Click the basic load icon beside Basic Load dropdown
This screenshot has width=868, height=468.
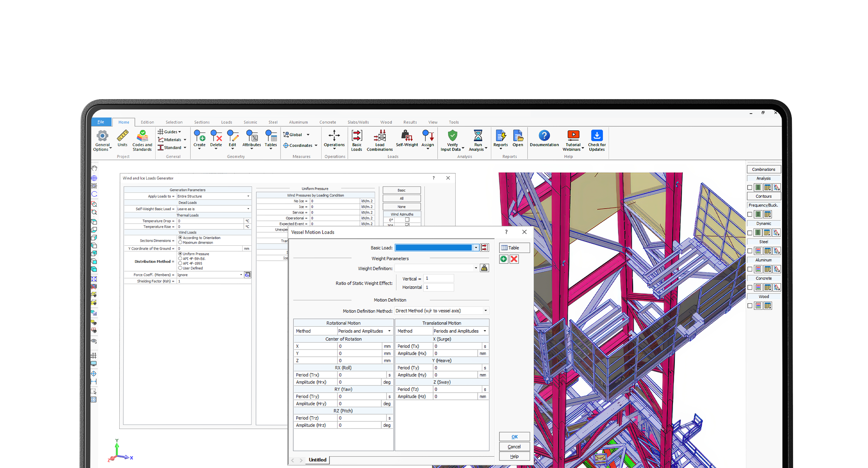(x=484, y=248)
